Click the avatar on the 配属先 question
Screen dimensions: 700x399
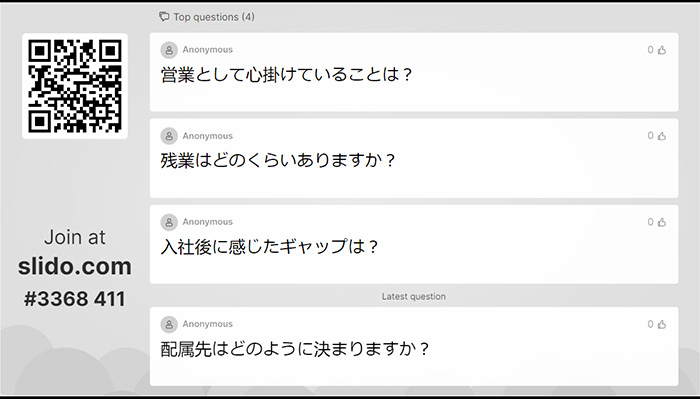tap(169, 324)
